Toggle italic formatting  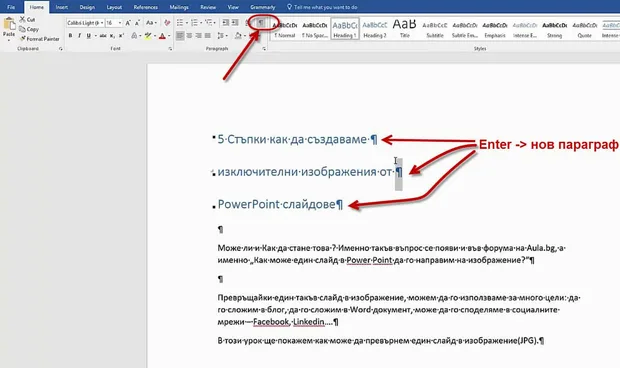click(x=79, y=36)
